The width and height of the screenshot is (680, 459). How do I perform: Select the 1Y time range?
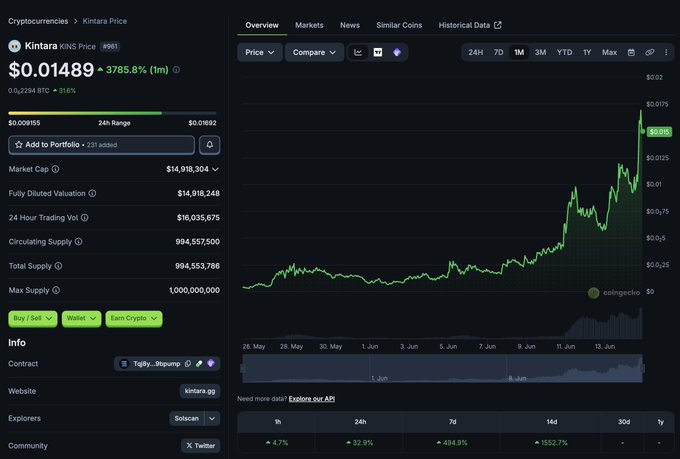tap(587, 52)
